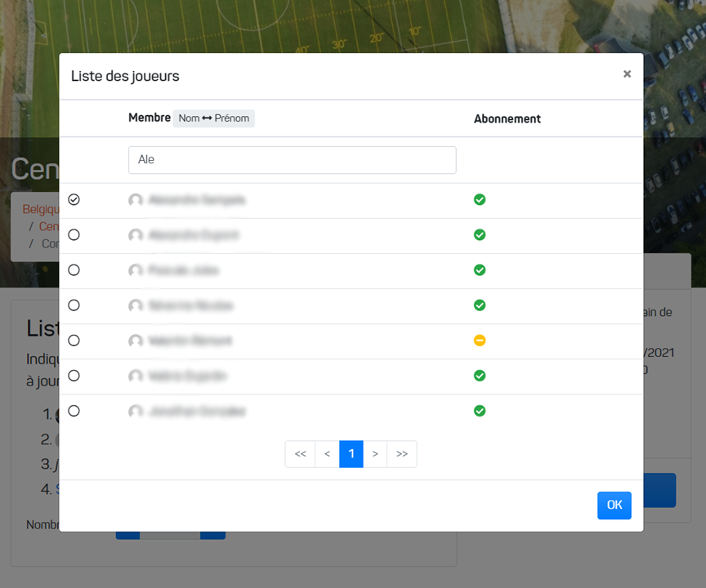
Task: Click the yellow subscription status icon
Action: click(x=480, y=341)
